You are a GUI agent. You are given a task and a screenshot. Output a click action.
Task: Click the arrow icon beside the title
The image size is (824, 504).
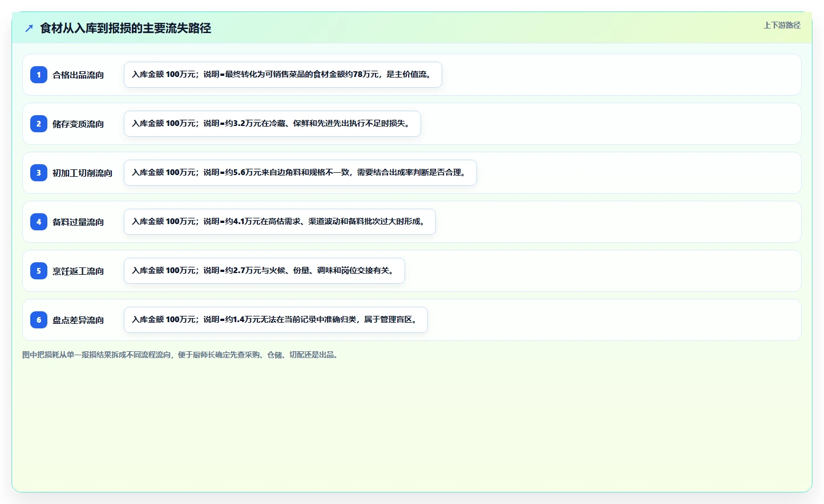29,28
